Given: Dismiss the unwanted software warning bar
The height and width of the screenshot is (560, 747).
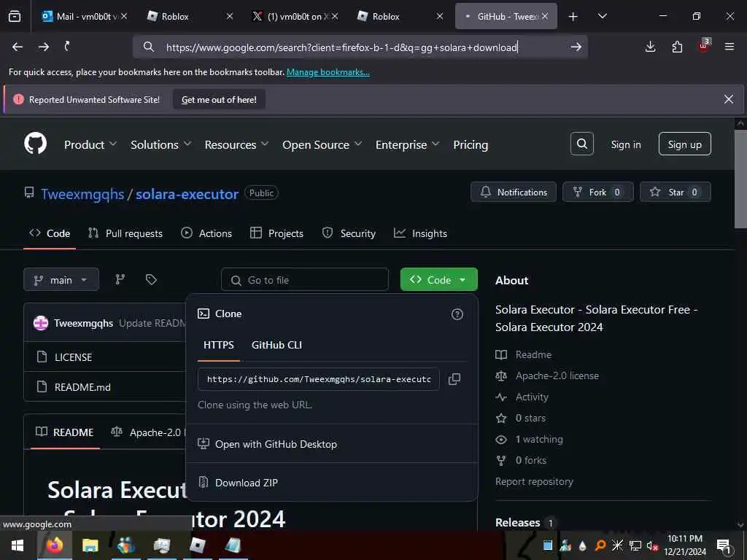Looking at the screenshot, I should click(729, 99).
